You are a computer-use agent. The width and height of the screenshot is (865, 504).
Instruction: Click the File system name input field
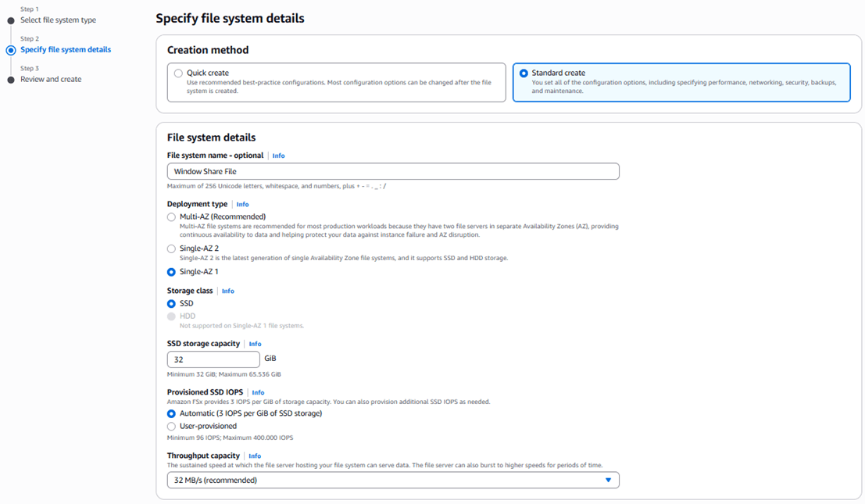(392, 171)
